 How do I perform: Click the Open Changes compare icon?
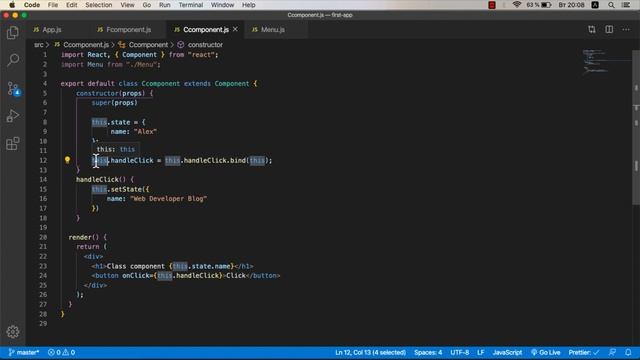(591, 29)
